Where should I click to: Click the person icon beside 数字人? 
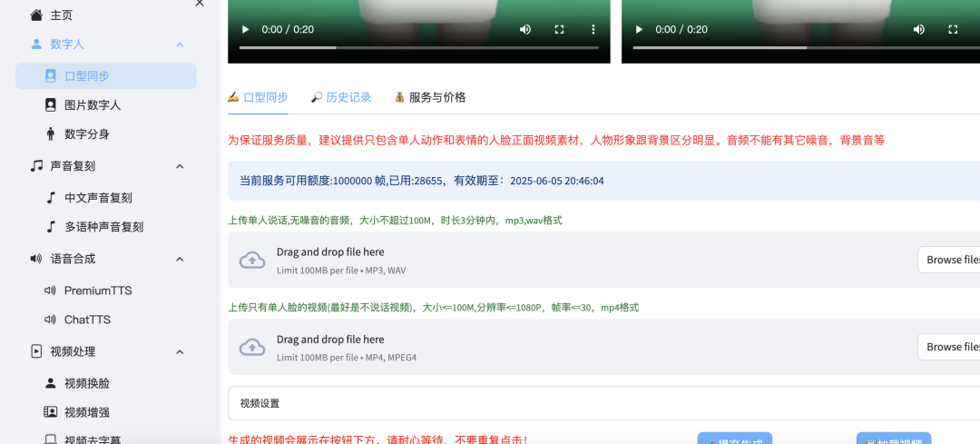click(36, 44)
